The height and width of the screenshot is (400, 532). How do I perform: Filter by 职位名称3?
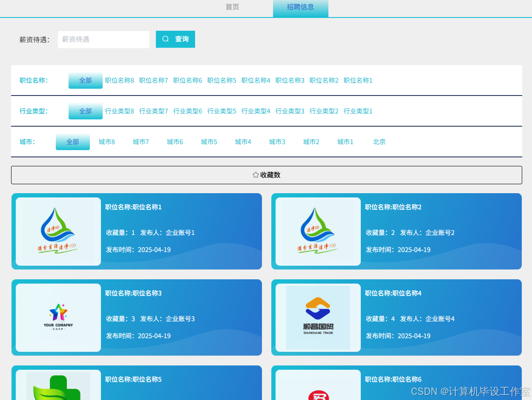tap(290, 80)
